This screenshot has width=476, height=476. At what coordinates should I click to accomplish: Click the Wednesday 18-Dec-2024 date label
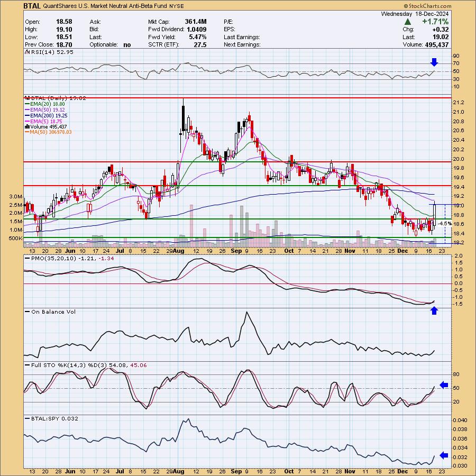click(x=415, y=14)
